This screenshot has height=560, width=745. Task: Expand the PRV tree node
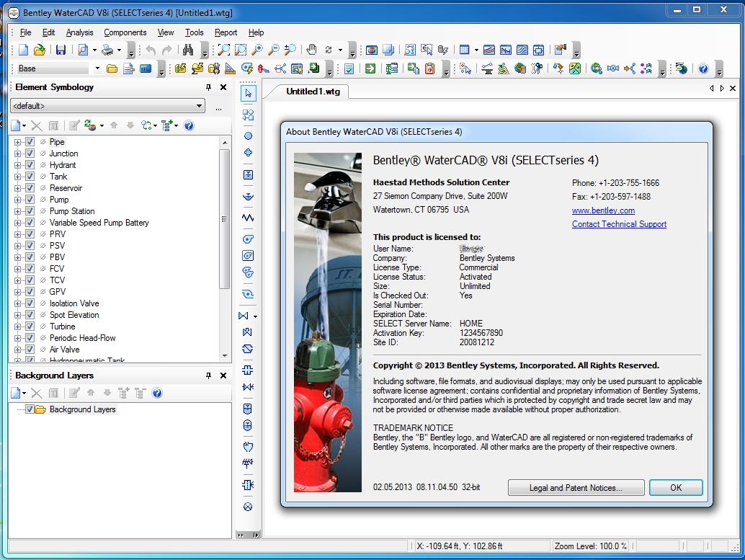17,234
